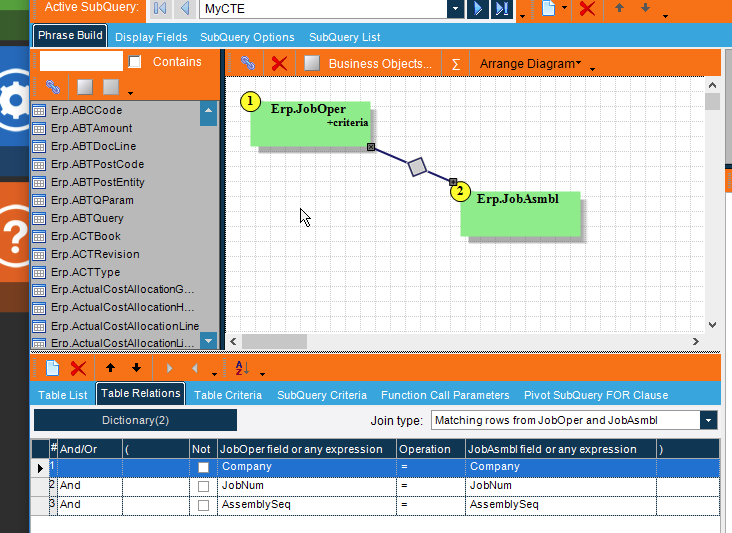Open overflow arrow after Arrange Diagram
The image size is (732, 533).
(592, 69)
